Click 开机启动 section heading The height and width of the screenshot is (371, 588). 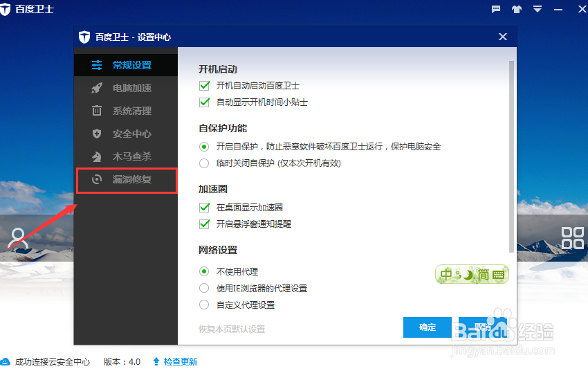coord(218,69)
